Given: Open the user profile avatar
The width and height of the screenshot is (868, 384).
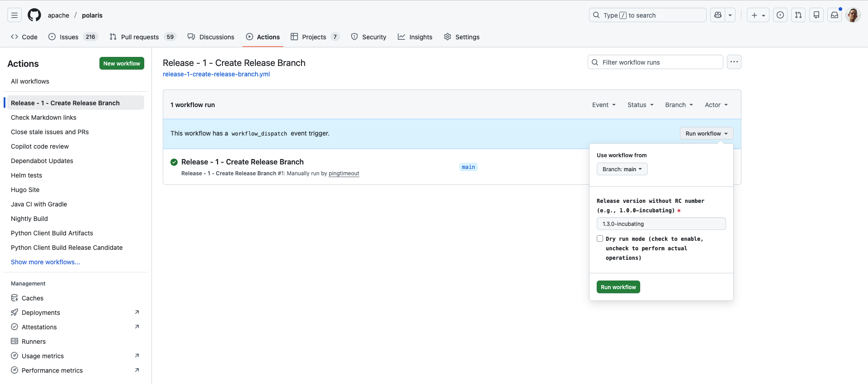Looking at the screenshot, I should (853, 15).
